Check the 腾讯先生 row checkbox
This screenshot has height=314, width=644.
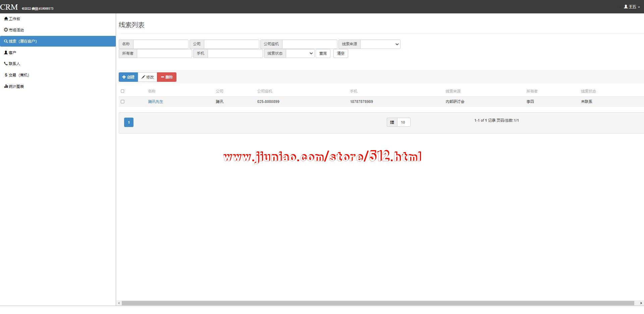[122, 102]
